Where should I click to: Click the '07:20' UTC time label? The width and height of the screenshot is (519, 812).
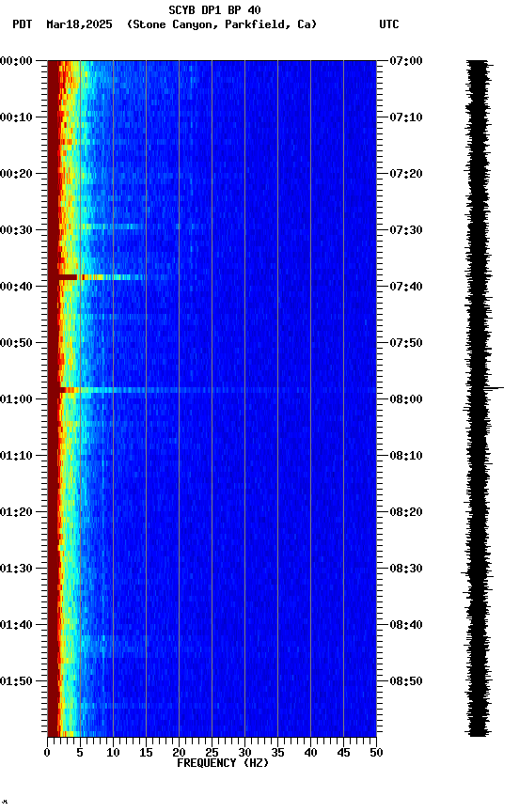click(x=406, y=174)
